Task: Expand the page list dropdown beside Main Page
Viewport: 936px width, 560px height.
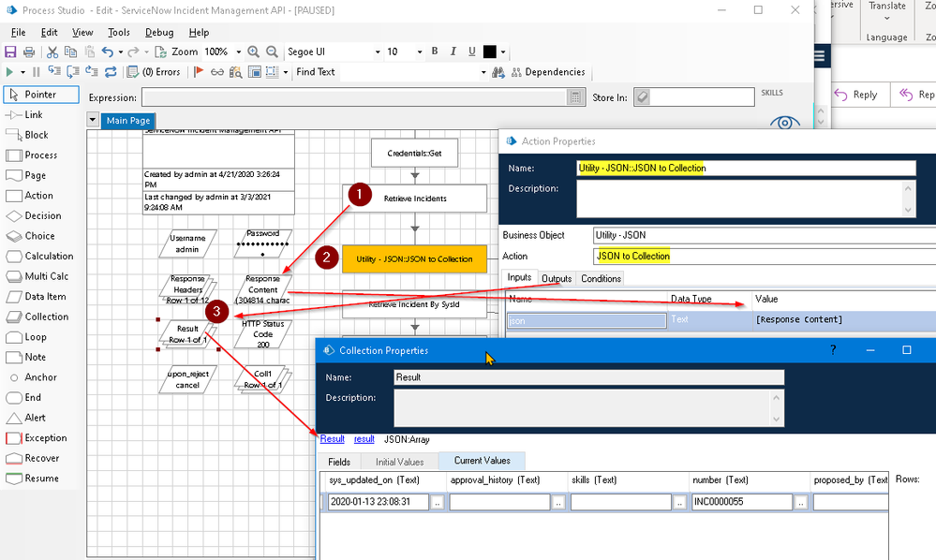Action: point(92,120)
